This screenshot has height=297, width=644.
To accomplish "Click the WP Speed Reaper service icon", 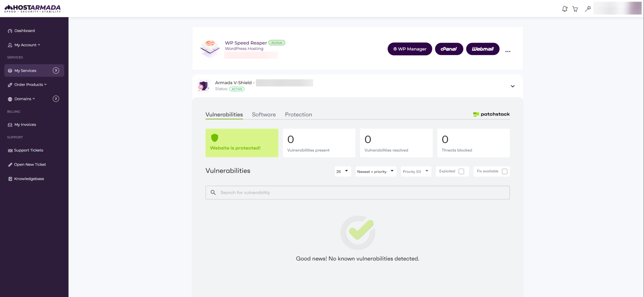I will pyautogui.click(x=210, y=48).
